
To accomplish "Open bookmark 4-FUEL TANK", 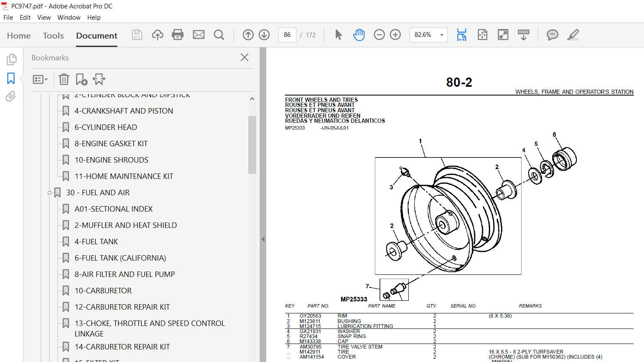I will (96, 242).
